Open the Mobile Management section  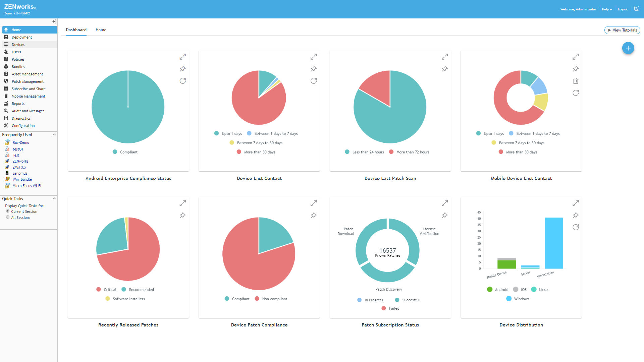coord(28,96)
